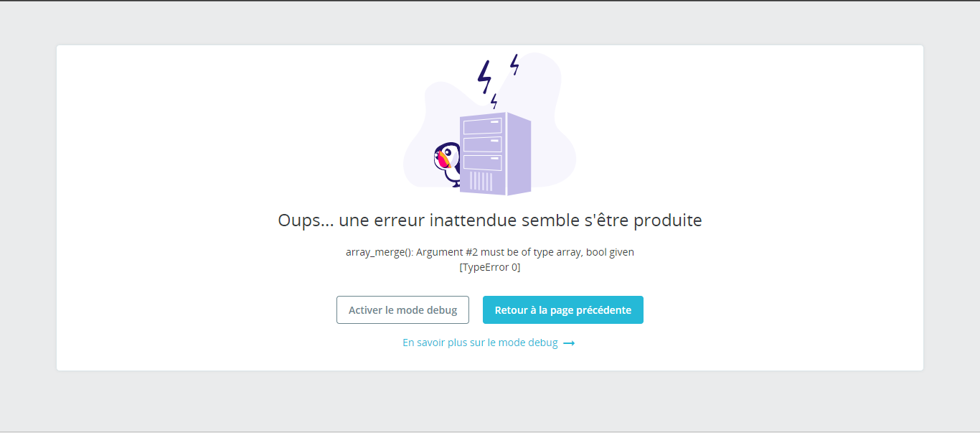Click the bottom drawer of the server
The image size is (980, 433).
(x=482, y=162)
